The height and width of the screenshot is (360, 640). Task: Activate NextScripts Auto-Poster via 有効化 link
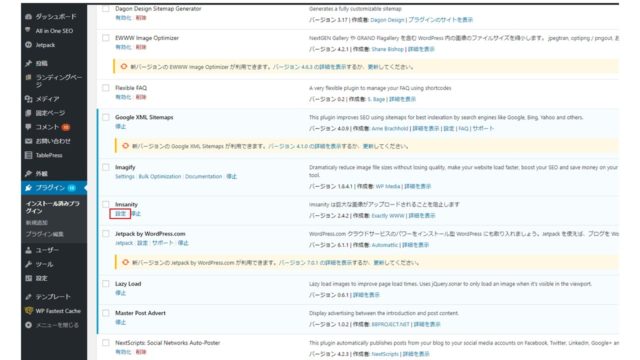123,352
